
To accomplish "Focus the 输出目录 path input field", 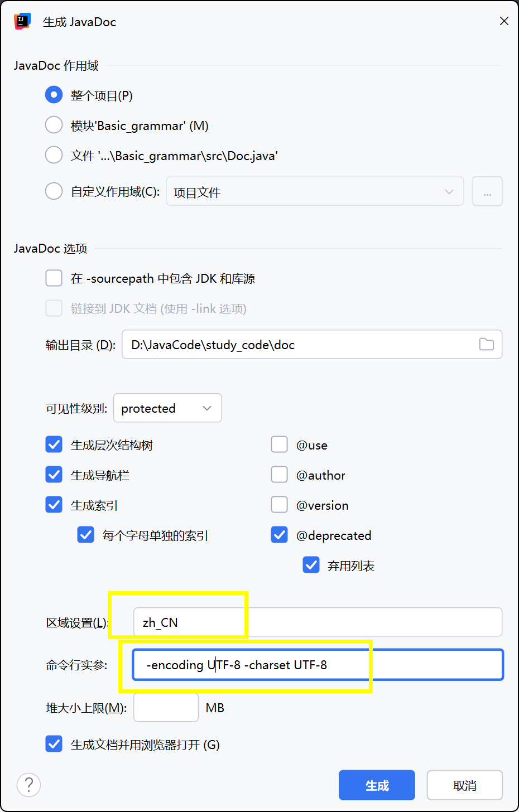I will point(312,344).
